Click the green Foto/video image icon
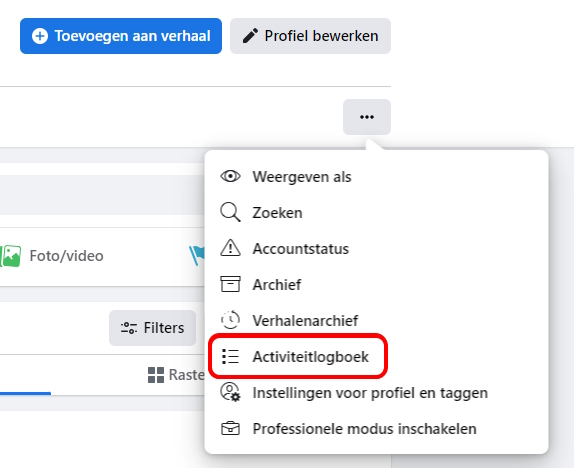This screenshot has width=574, height=468. click(x=11, y=256)
